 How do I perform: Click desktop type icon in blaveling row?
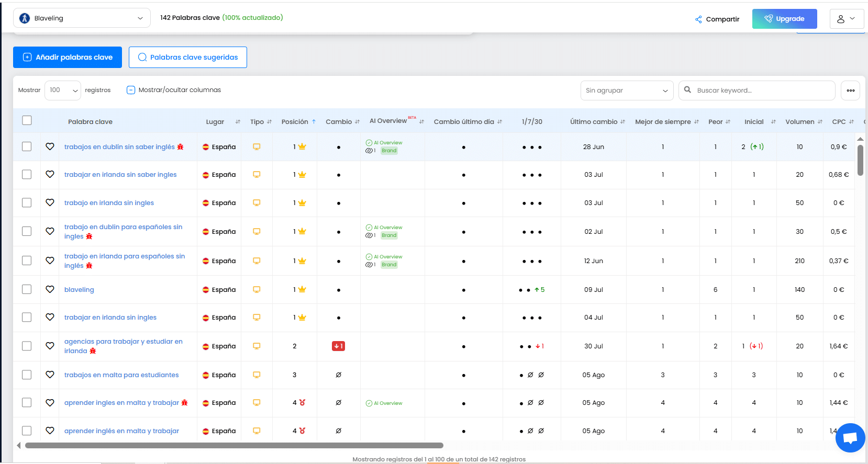click(257, 289)
